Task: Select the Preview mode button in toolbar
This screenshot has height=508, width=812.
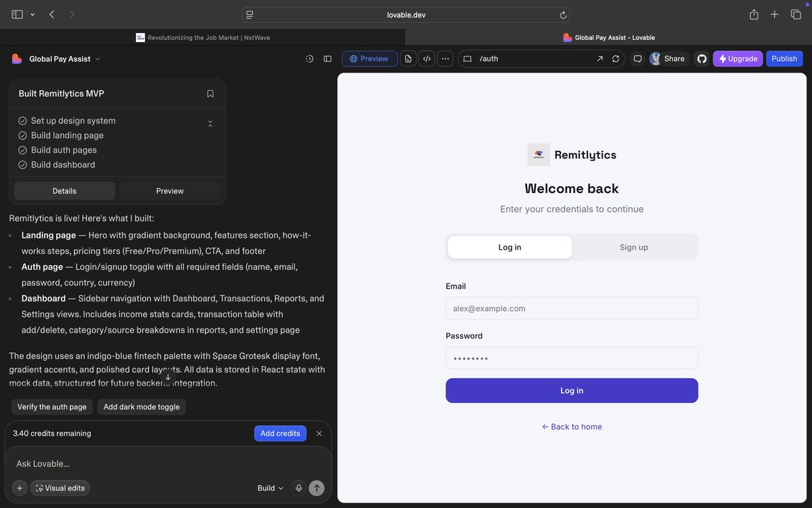Action: (369, 59)
